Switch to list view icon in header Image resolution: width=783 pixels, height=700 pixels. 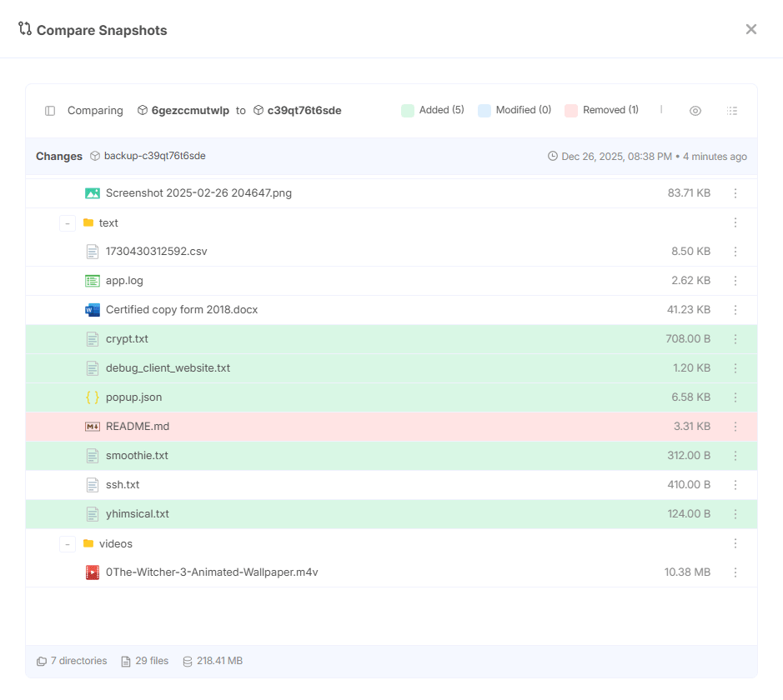point(732,111)
